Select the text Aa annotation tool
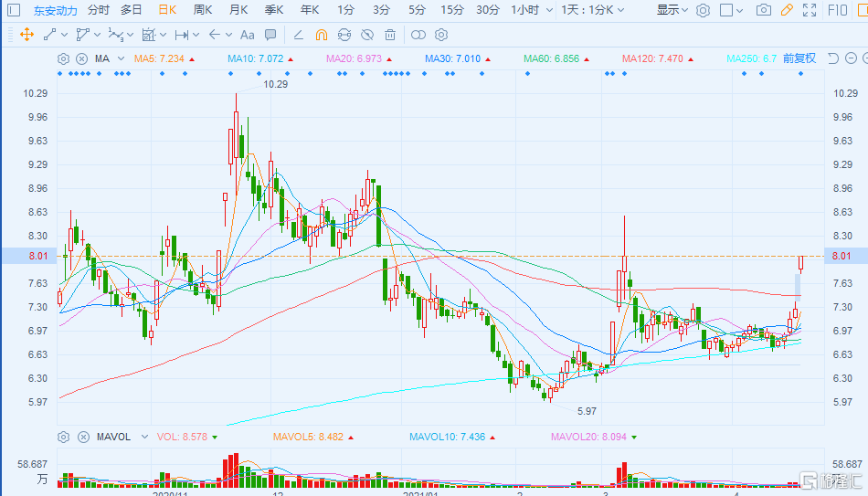This screenshot has height=496, width=868. tap(247, 35)
